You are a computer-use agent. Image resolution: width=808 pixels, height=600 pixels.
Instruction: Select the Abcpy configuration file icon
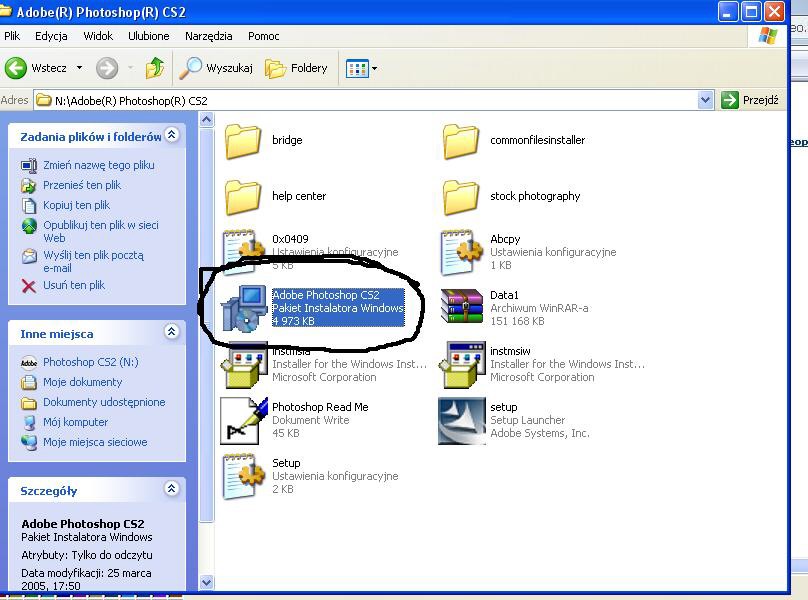(461, 253)
